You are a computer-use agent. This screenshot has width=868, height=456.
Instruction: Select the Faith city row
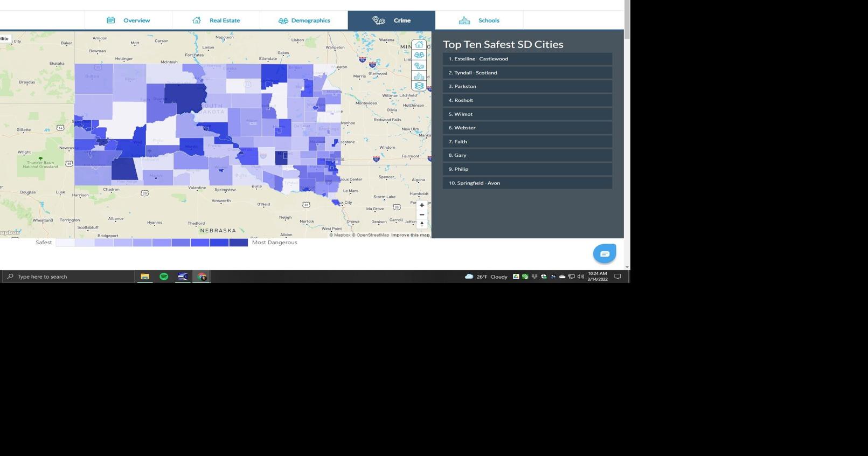[x=527, y=142]
